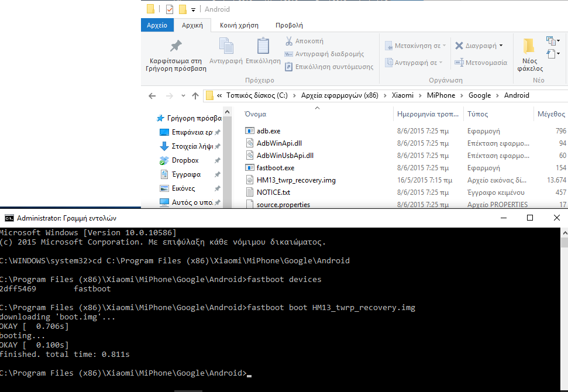The image size is (568, 392).
Task: Click the Paste shortcut button
Action: coord(329,67)
